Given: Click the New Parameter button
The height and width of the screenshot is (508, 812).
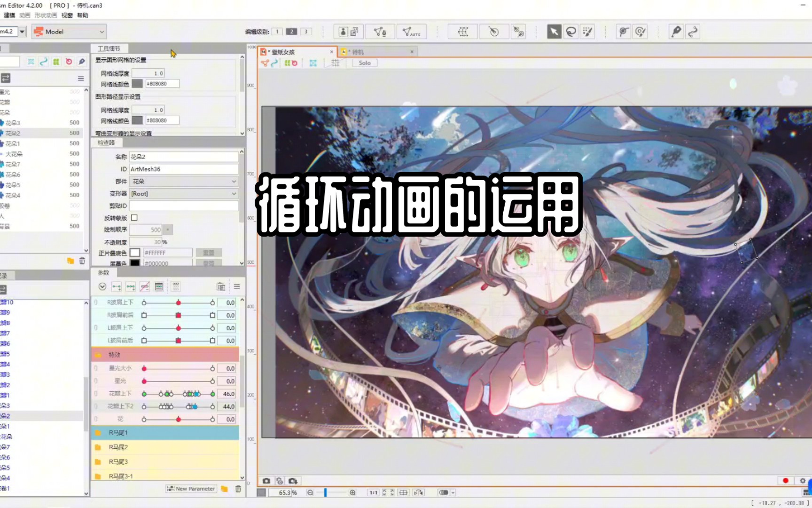Looking at the screenshot, I should click(191, 489).
